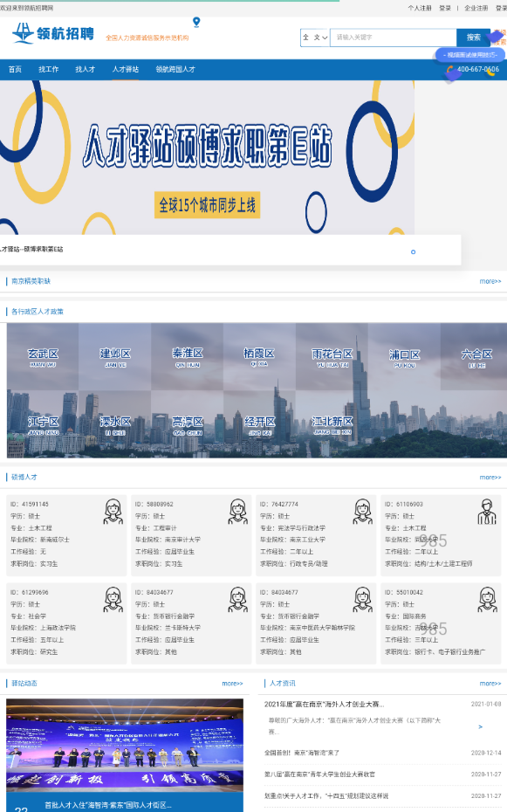Click the 个人注册 link in top bar
Screen dimensions: 507x812
420,8
